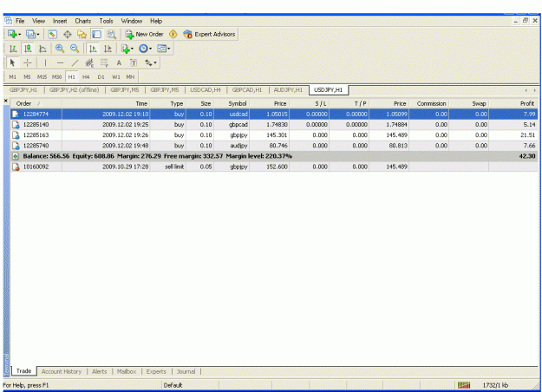Click the MetaTrader app icon left of File

[x=8, y=21]
